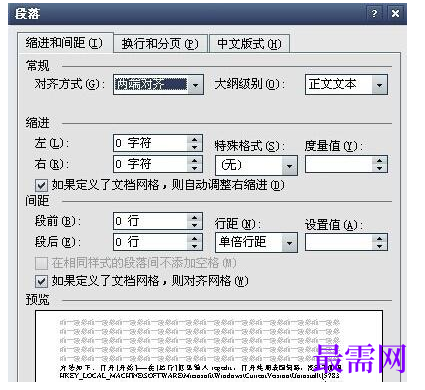Image resolution: width=425 pixels, height=390 pixels.
Task: Open the 中文版式 tab
Action: click(249, 44)
